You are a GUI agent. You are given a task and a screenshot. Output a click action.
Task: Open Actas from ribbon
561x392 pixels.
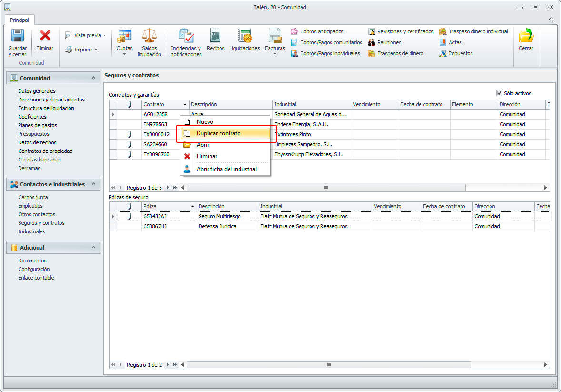[x=451, y=42]
